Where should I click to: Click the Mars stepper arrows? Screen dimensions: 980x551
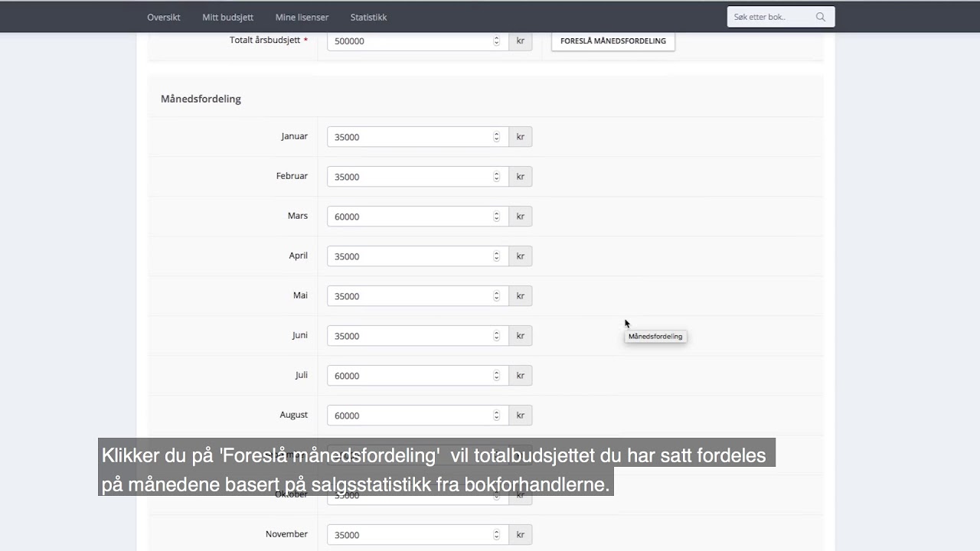[496, 217]
